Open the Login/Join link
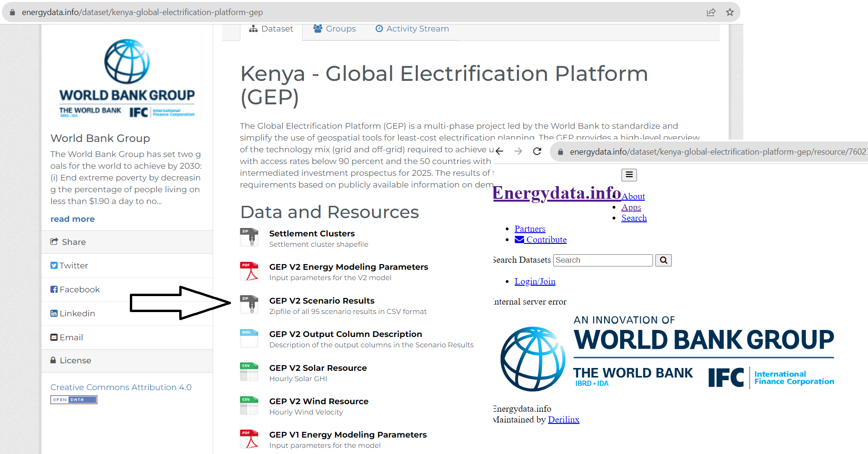Screen dimensions: 868x454 (x=534, y=281)
